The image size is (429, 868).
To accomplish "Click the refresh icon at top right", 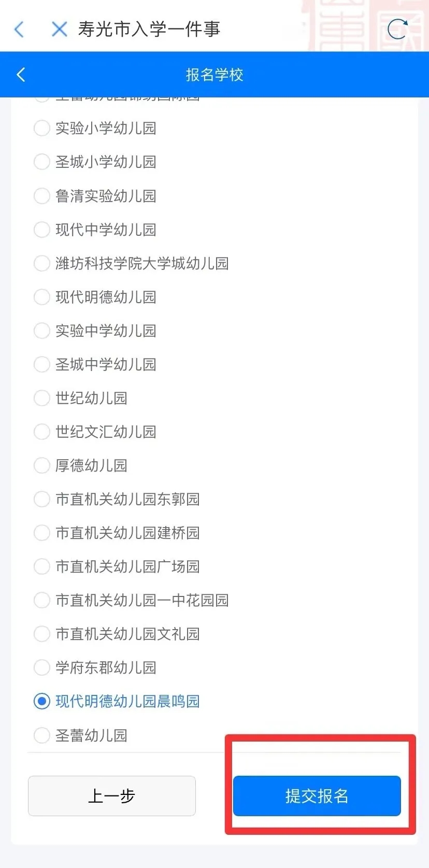I will pyautogui.click(x=397, y=29).
